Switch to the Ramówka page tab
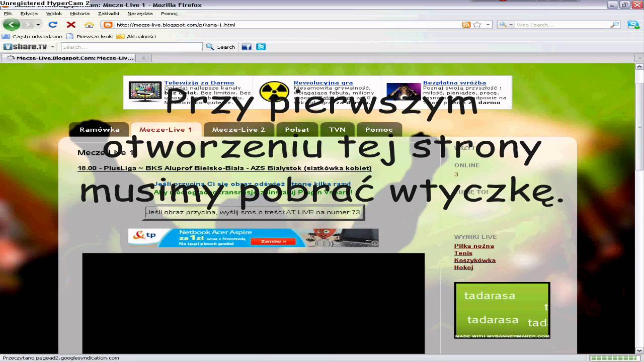644x362 pixels. pyautogui.click(x=99, y=129)
